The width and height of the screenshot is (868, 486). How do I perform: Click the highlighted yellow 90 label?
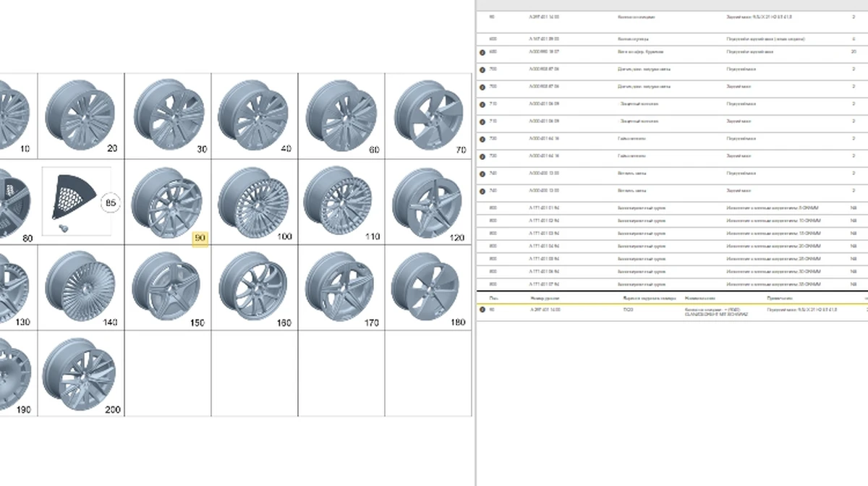click(200, 238)
